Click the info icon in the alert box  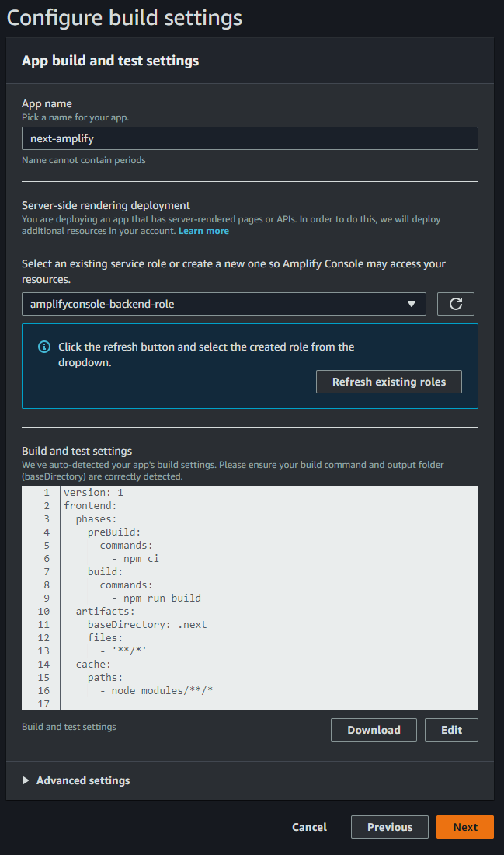(44, 347)
